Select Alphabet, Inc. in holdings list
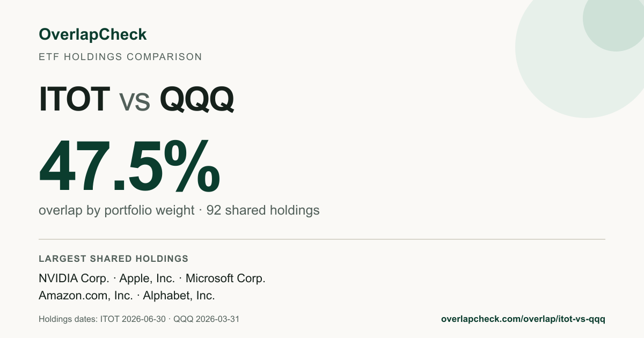Image resolution: width=644 pixels, height=338 pixels. (179, 295)
